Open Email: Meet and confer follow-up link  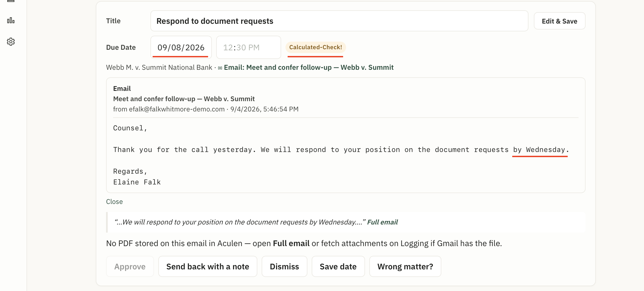point(309,67)
